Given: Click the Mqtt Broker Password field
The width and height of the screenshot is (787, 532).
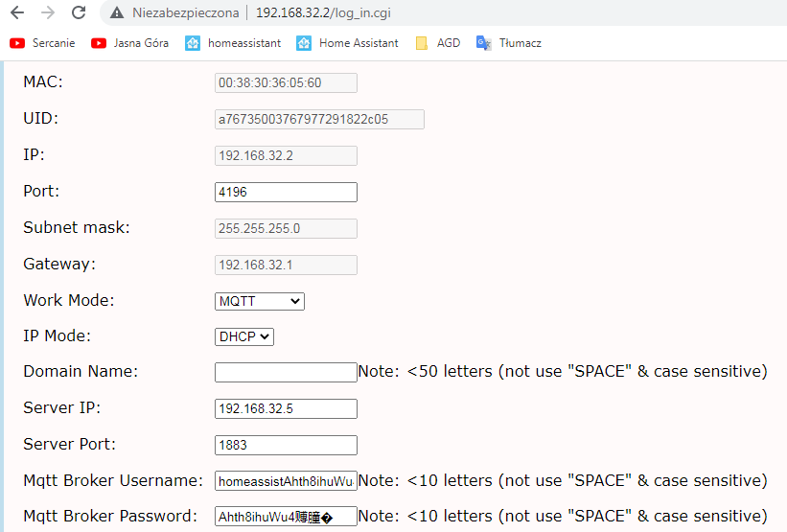Looking at the screenshot, I should (x=286, y=517).
